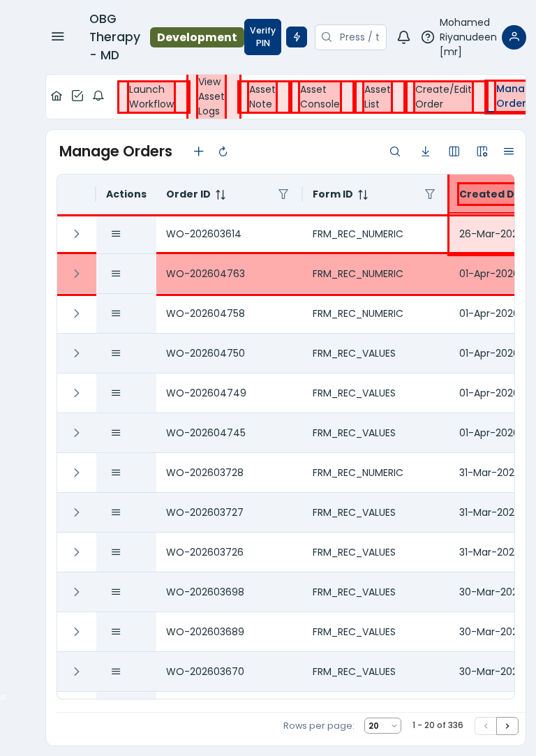Open the user profile avatar
The height and width of the screenshot is (756, 536).
pyautogui.click(x=514, y=37)
